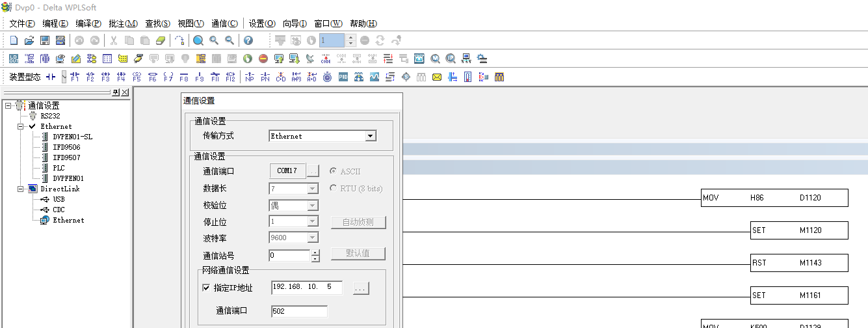Click the browse button beside IP address

click(361, 288)
